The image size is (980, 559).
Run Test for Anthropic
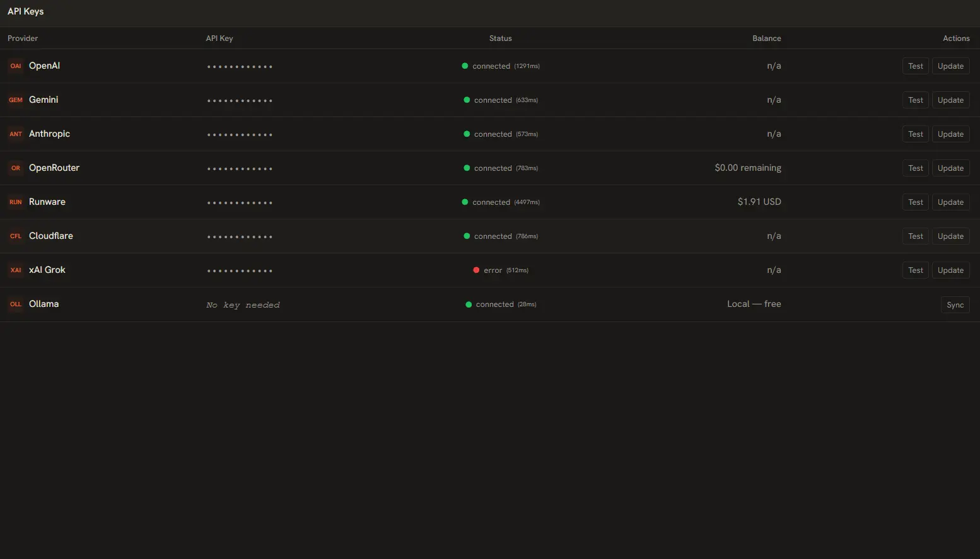(x=916, y=134)
